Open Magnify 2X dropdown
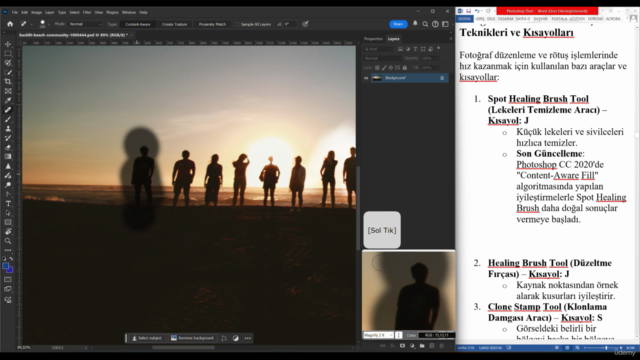This screenshot has width=640, height=360. click(378, 335)
